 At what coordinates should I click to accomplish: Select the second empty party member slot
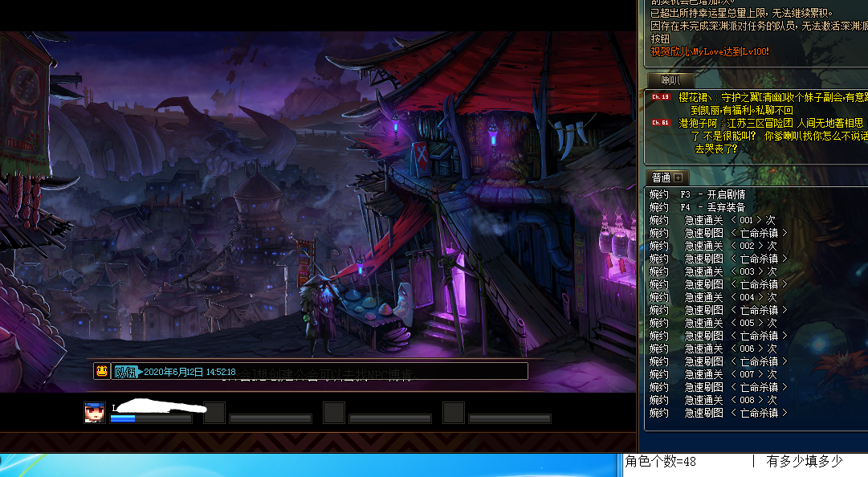click(214, 413)
